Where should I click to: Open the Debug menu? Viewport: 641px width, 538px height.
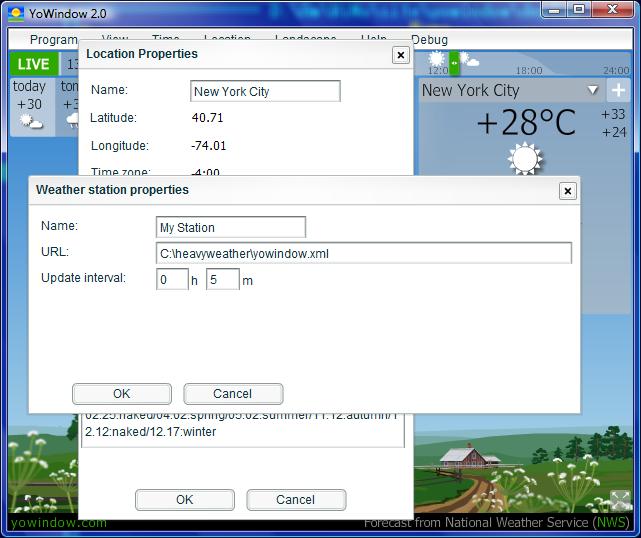click(429, 40)
